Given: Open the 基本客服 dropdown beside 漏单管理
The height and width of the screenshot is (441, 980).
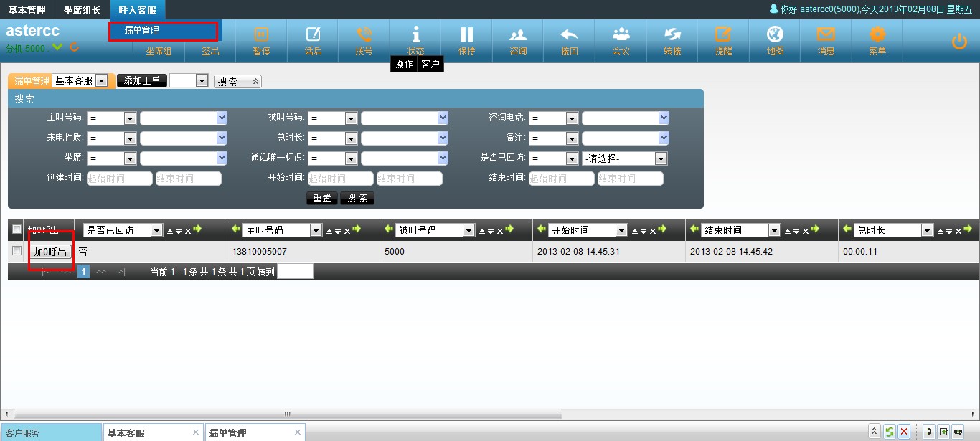Looking at the screenshot, I should 101,81.
